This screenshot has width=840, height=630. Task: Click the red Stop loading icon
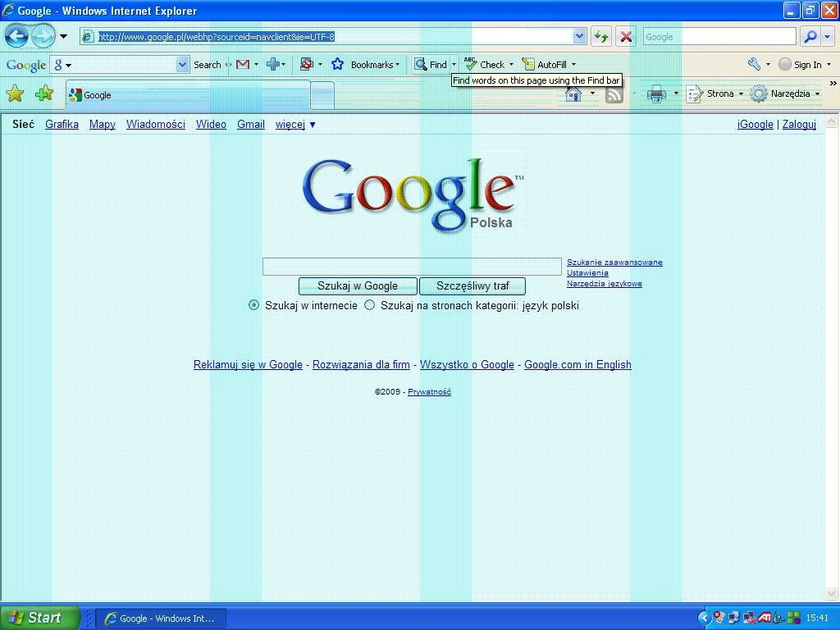(626, 36)
